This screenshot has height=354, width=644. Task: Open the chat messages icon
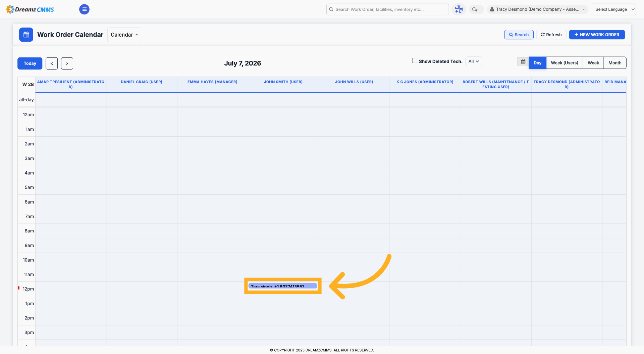[475, 9]
